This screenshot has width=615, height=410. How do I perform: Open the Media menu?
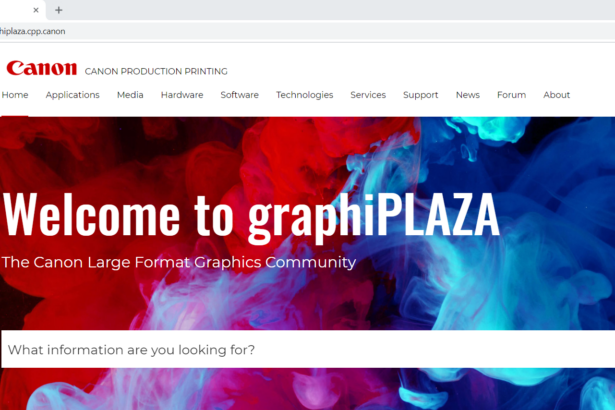(x=130, y=95)
